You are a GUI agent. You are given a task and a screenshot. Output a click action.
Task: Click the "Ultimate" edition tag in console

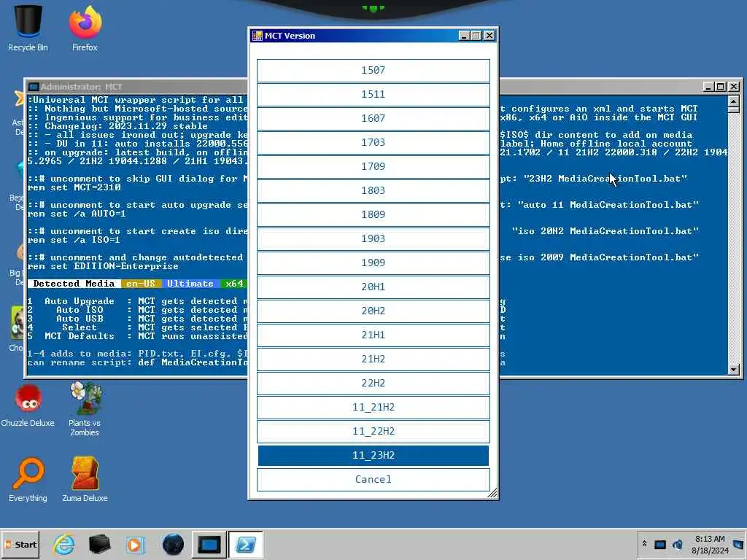coord(190,284)
